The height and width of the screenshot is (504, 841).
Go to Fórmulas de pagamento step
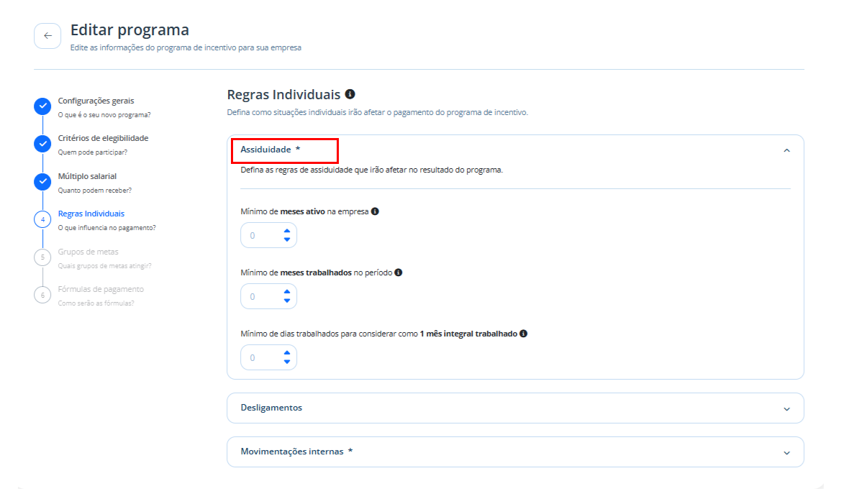[x=101, y=289]
